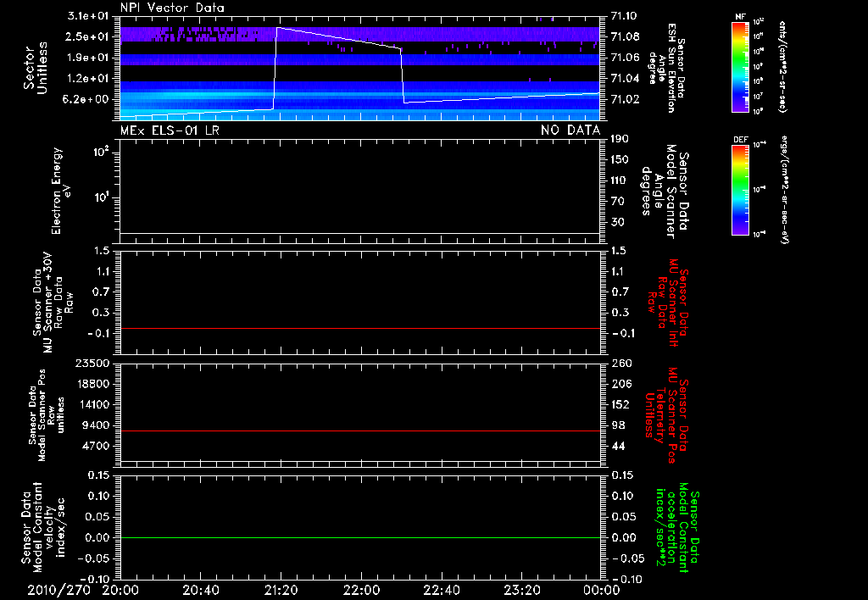This screenshot has height=600, width=868.
Task: Select the 20:40 time axis label
Action: 201,590
